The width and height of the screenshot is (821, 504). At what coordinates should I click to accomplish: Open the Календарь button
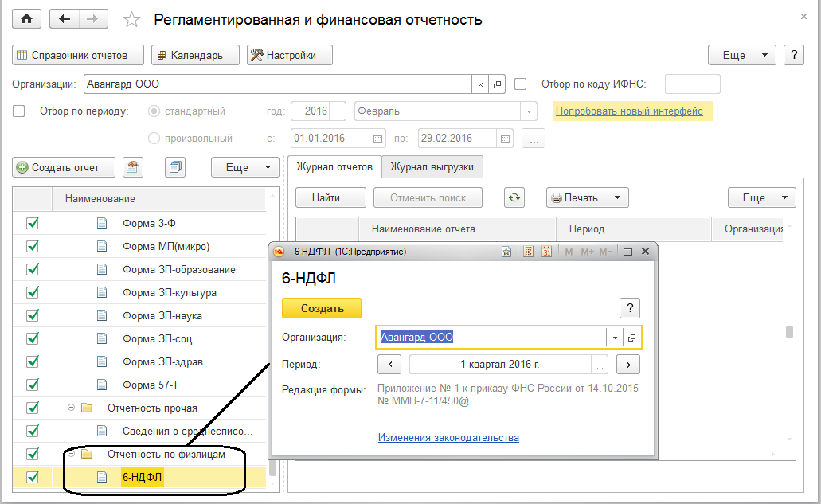[195, 55]
